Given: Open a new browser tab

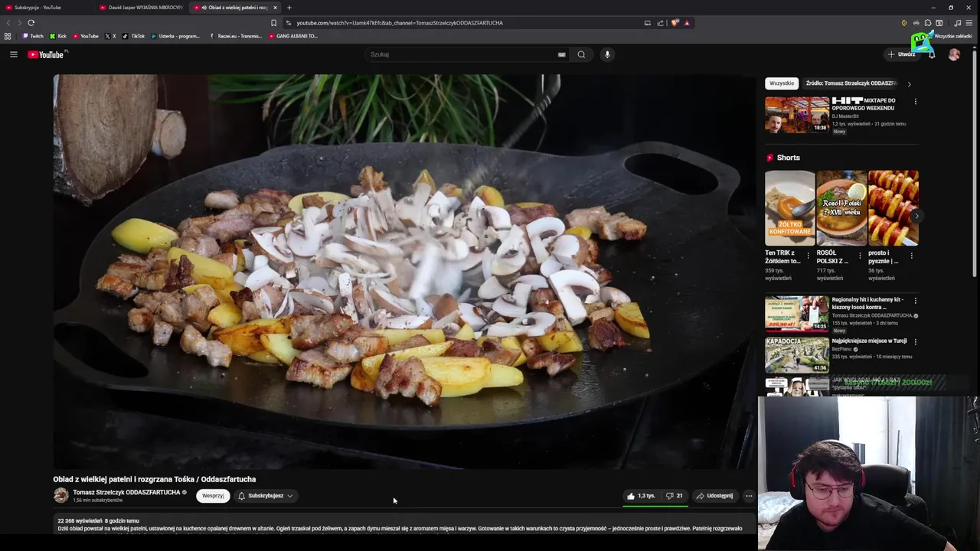Looking at the screenshot, I should coord(289,8).
